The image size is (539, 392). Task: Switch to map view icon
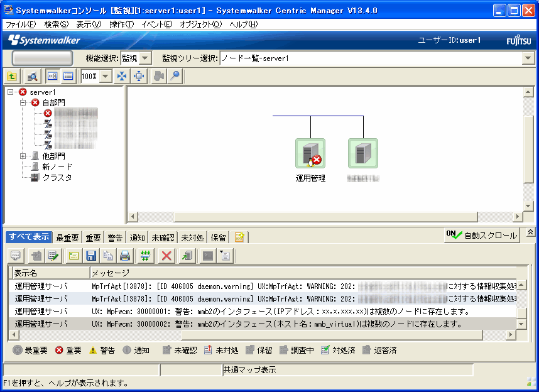click(x=53, y=76)
